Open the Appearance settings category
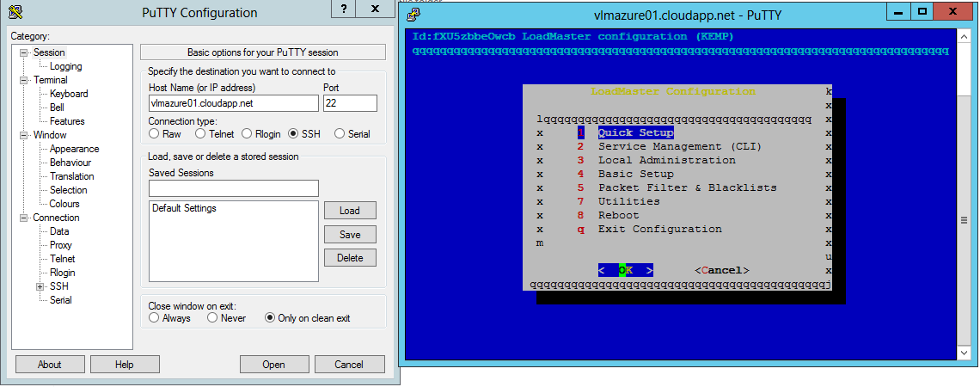 point(75,149)
